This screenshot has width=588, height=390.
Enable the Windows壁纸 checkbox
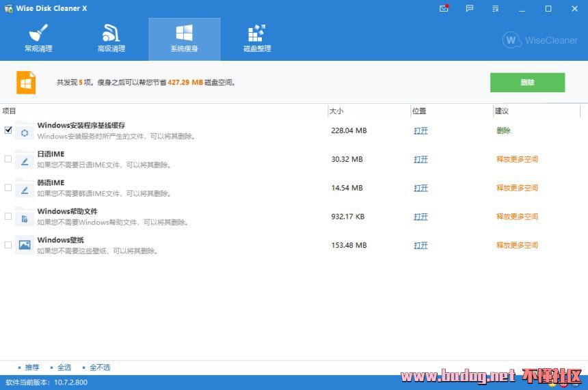pos(8,245)
